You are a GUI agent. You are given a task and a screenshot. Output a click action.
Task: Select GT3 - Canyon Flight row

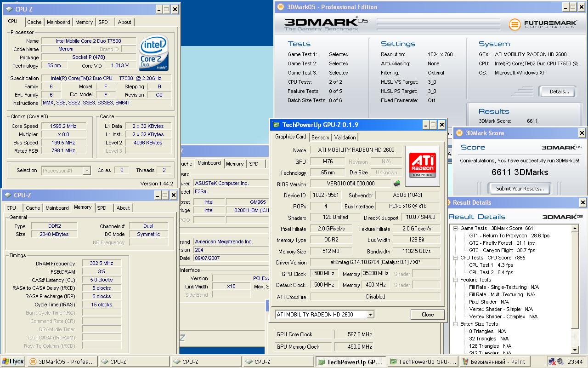(502, 250)
